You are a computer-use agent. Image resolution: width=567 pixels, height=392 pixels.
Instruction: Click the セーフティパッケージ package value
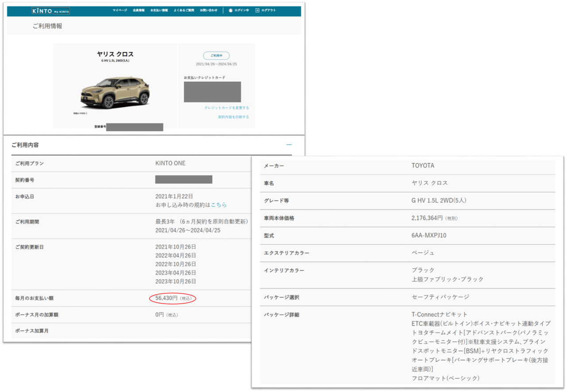point(440,297)
